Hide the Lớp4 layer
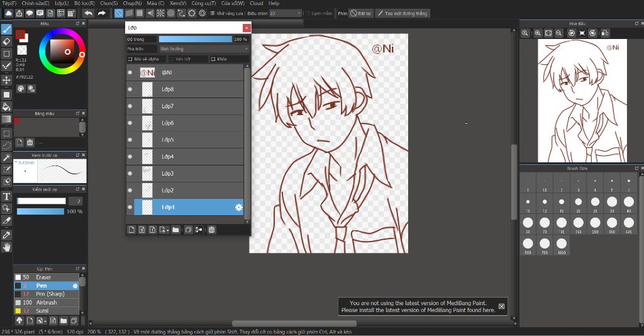This screenshot has width=644, height=336. [130, 157]
